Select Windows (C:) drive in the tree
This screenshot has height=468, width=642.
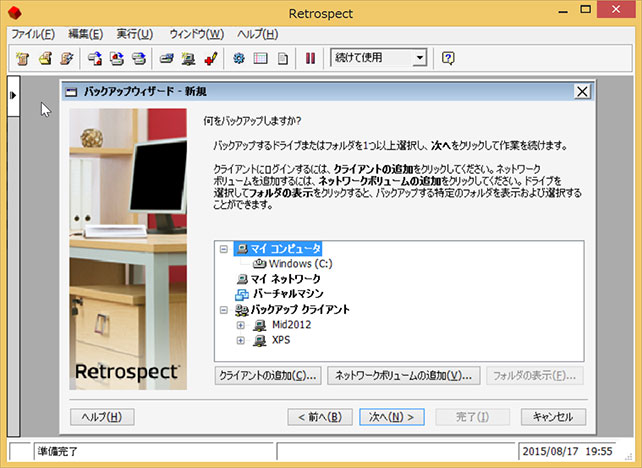coord(301,264)
